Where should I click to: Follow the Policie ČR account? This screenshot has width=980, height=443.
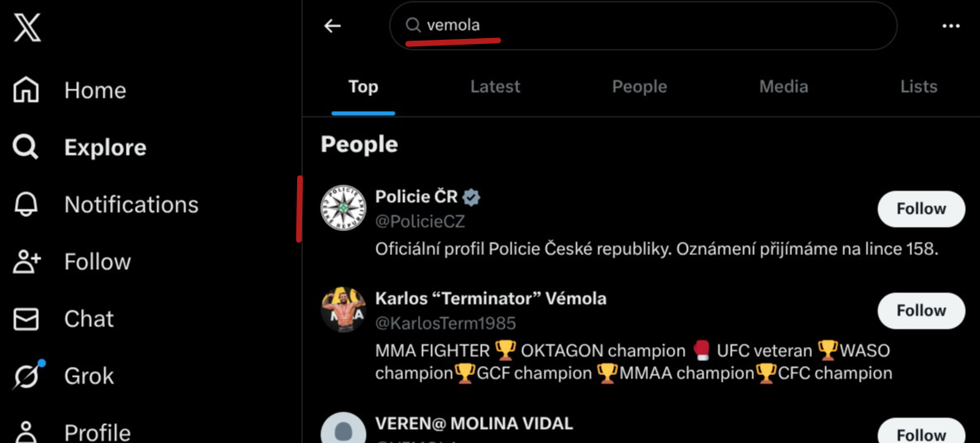(920, 209)
